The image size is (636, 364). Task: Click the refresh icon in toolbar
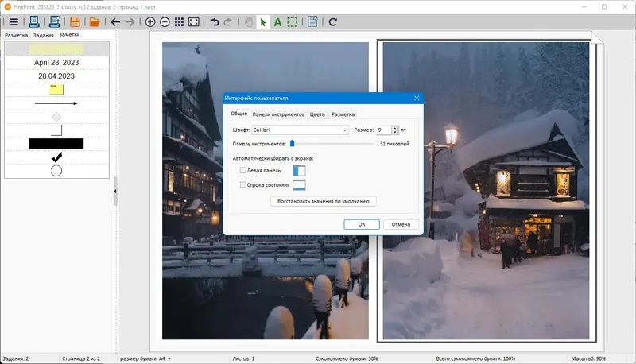tap(333, 22)
